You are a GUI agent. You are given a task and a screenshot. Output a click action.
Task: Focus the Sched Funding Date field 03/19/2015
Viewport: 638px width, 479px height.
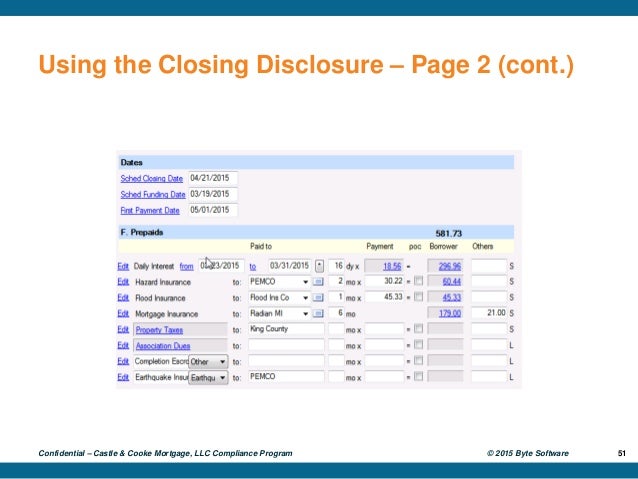(213, 194)
